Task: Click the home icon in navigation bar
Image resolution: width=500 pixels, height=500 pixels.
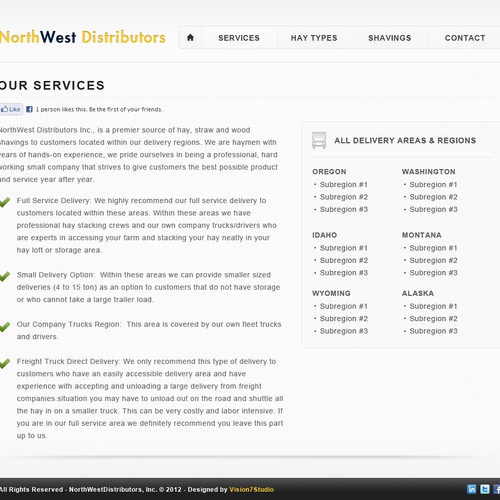Action: 190,37
